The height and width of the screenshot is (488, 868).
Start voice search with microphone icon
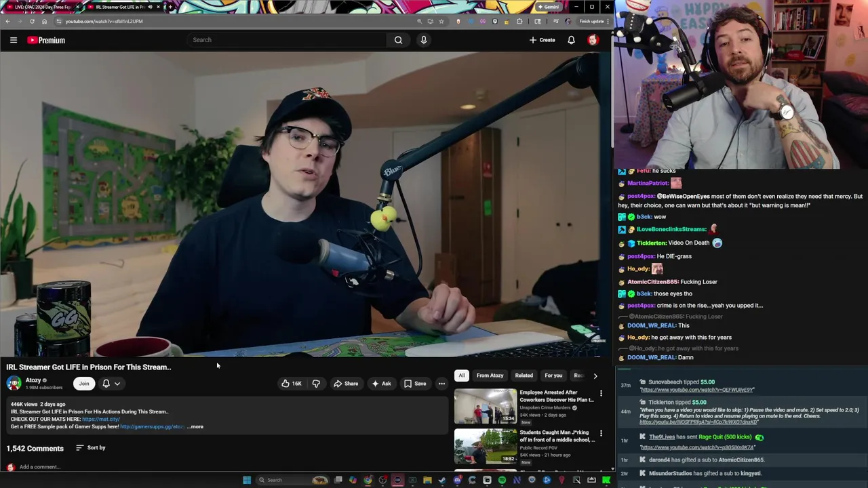(x=423, y=40)
